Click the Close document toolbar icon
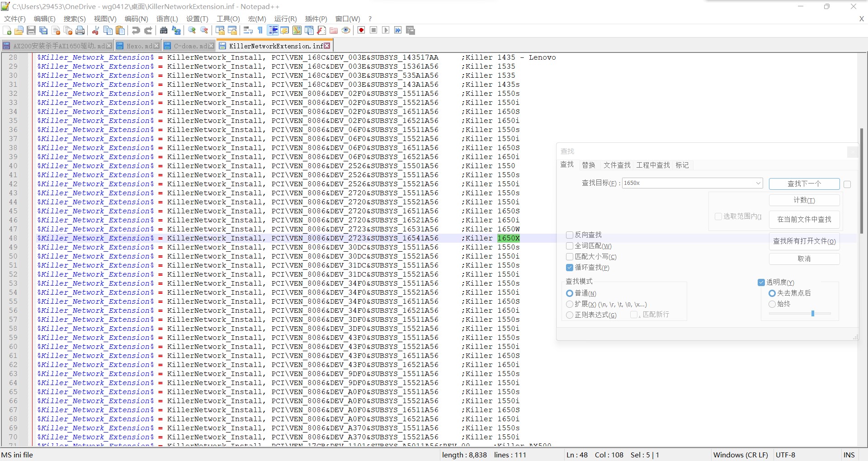The width and height of the screenshot is (868, 461). 56,30
